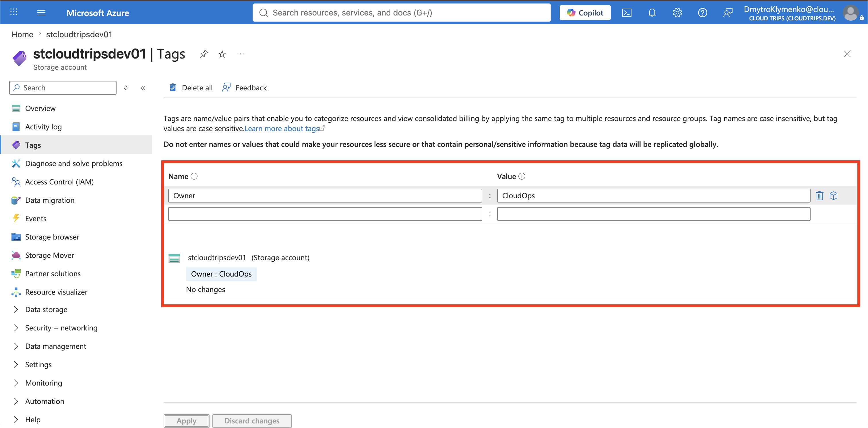
Task: Open Copilot from the header
Action: [x=585, y=13]
